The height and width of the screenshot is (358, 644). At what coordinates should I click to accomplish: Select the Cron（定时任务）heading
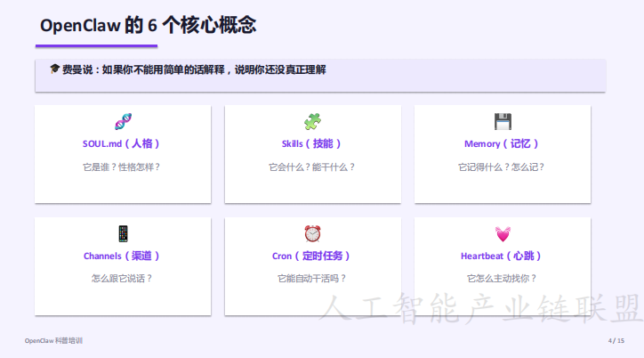click(312, 256)
